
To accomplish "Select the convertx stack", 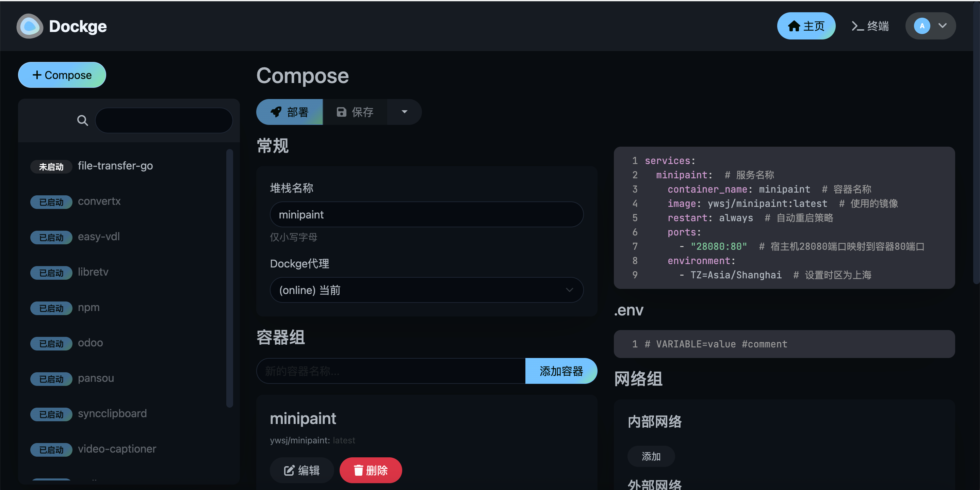I will point(99,201).
